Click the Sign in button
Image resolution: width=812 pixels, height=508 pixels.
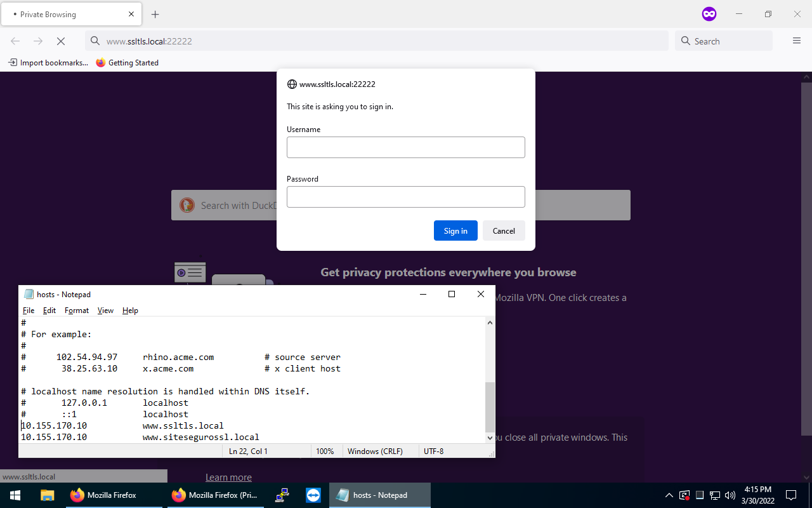455,231
